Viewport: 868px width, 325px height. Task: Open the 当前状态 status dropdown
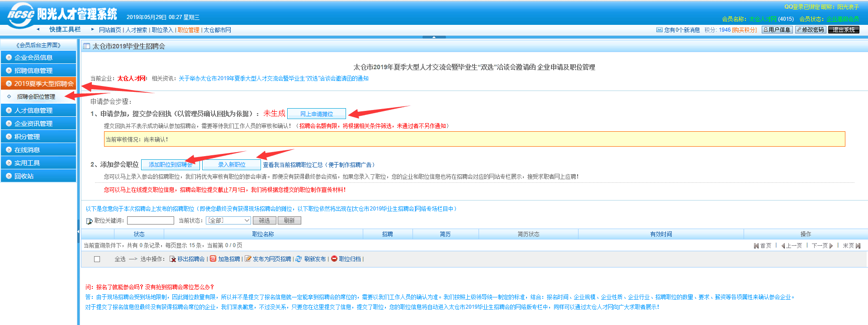[228, 220]
